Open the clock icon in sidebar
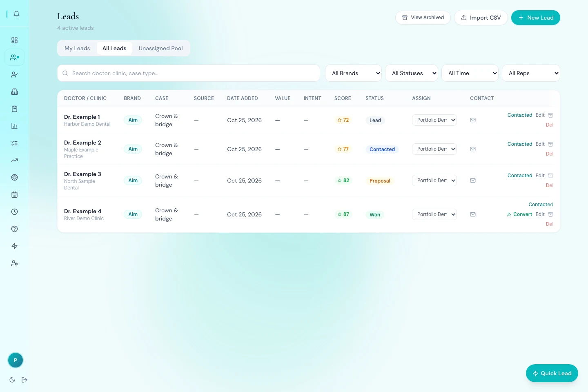Image resolution: width=588 pixels, height=392 pixels. point(14,212)
